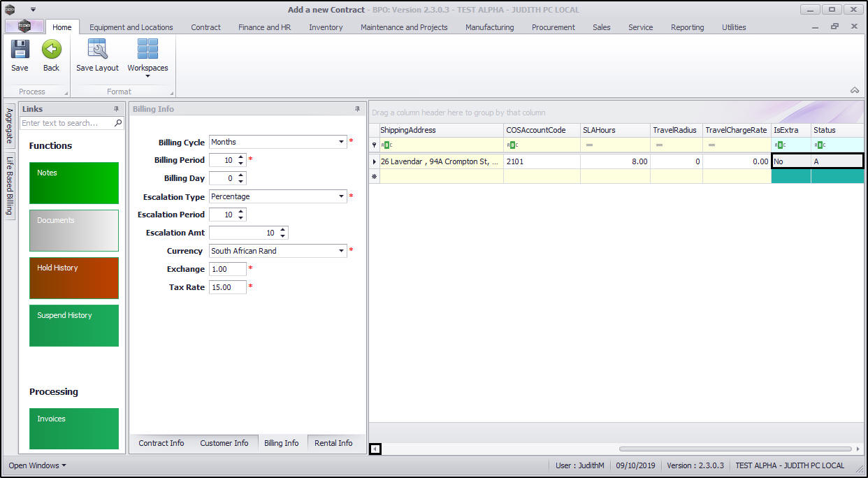The width and height of the screenshot is (868, 478).
Task: Increase Escalation Period with up spinner
Action: (x=241, y=212)
